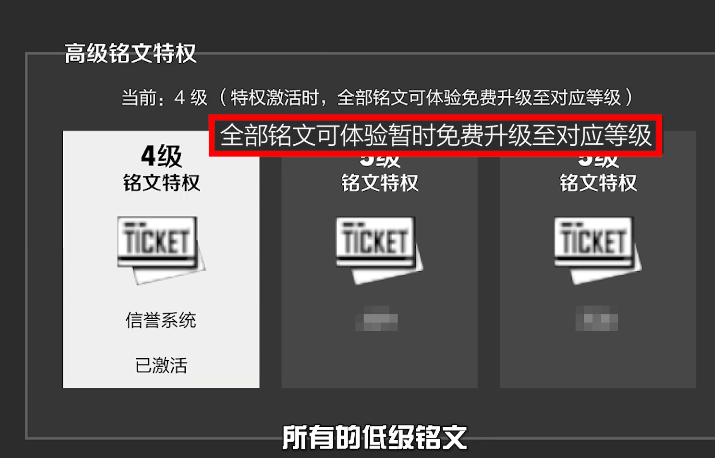The image size is (715, 458).
Task: Click the bold 4级 heading
Action: click(161, 156)
